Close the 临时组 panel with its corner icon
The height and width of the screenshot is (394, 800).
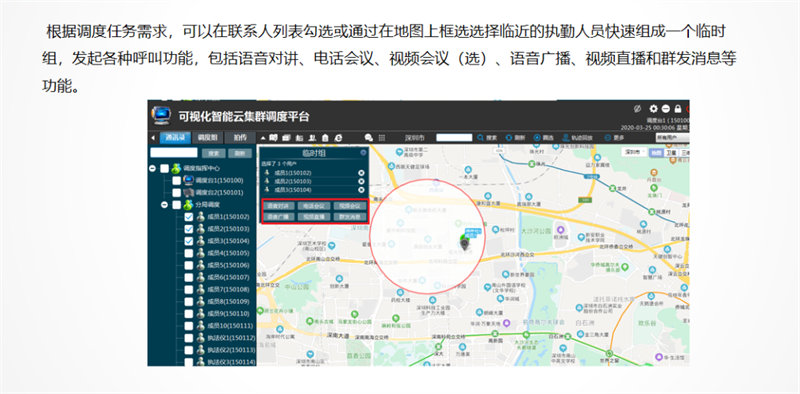pyautogui.click(x=363, y=152)
